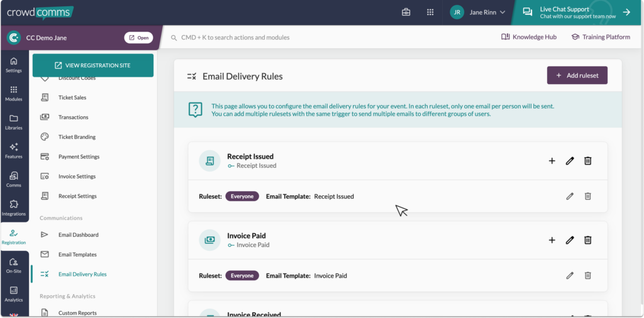Open Jane Rinn account dropdown

pyautogui.click(x=478, y=13)
